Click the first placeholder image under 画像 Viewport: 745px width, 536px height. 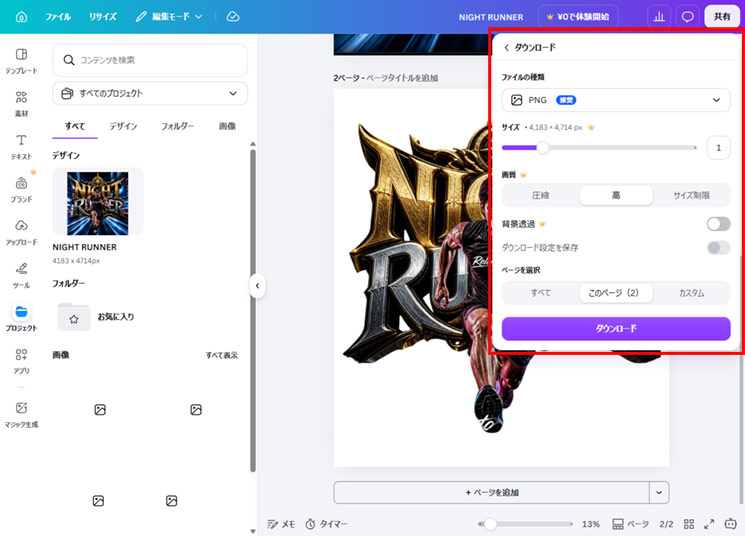tap(100, 410)
